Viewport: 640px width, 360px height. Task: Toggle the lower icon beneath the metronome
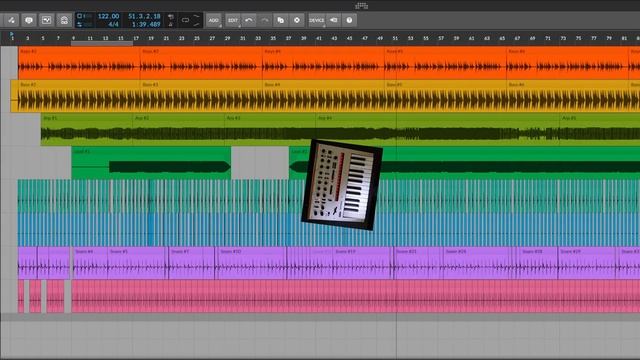click(x=171, y=24)
